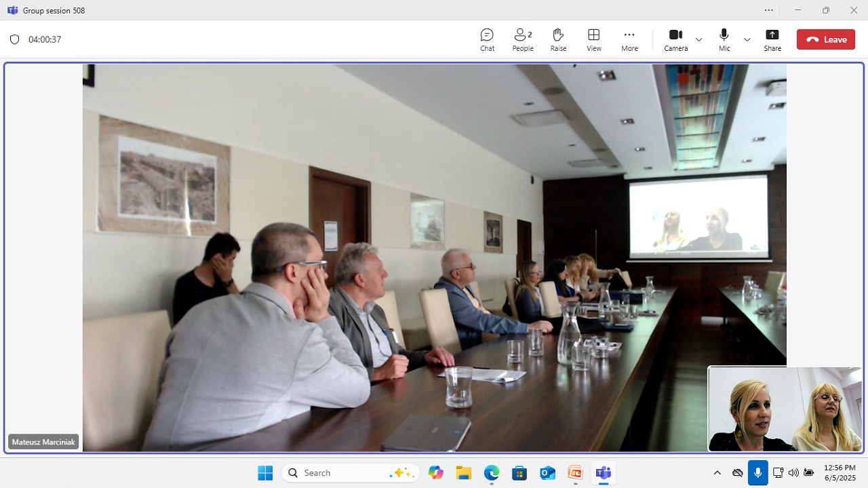Select the self-view video thumbnail

tap(785, 409)
